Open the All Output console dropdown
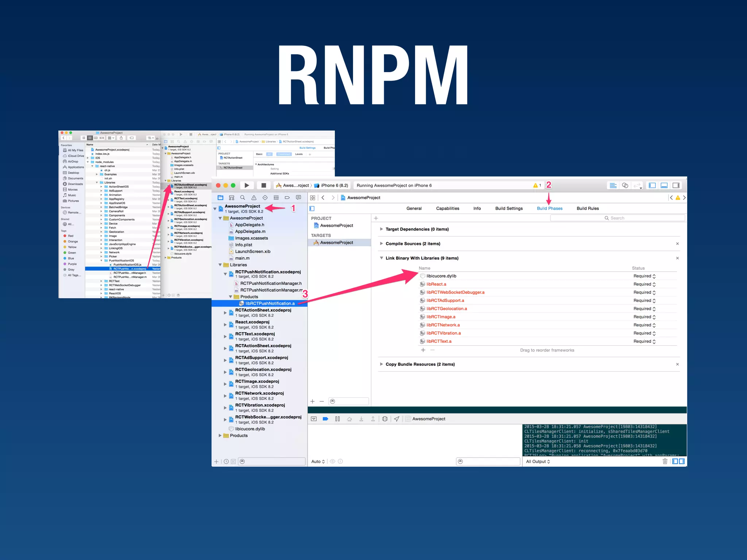Viewport: 747px width, 560px height. (x=538, y=462)
